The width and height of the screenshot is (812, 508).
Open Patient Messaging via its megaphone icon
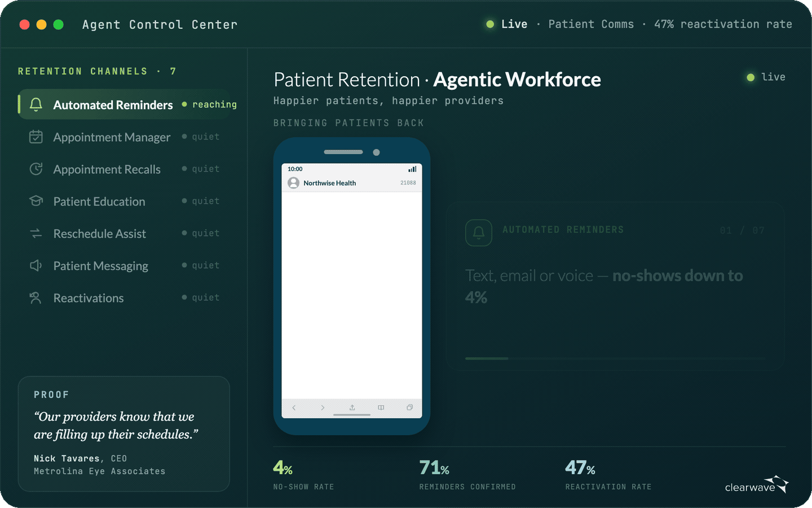[x=36, y=265]
